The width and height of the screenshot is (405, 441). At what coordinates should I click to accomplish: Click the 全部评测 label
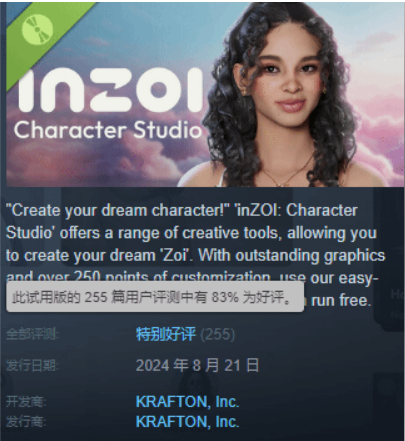pos(32,334)
